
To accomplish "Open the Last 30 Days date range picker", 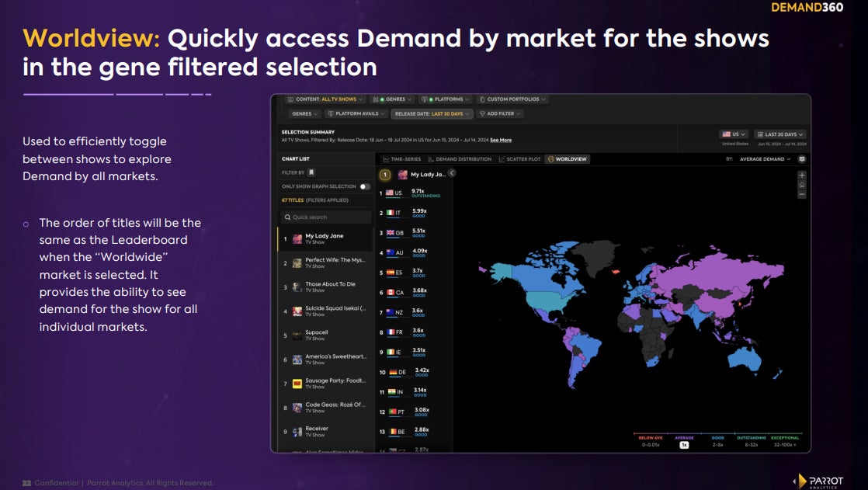I will 780,134.
